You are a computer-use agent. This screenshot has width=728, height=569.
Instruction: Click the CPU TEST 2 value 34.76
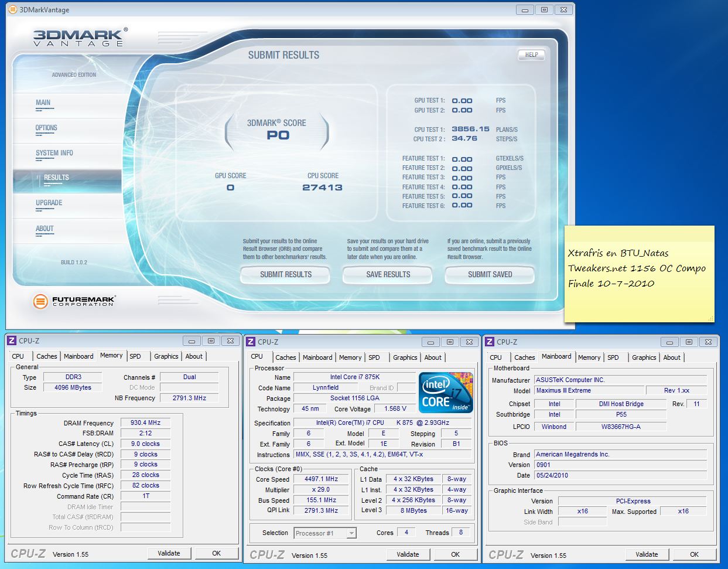(x=464, y=139)
